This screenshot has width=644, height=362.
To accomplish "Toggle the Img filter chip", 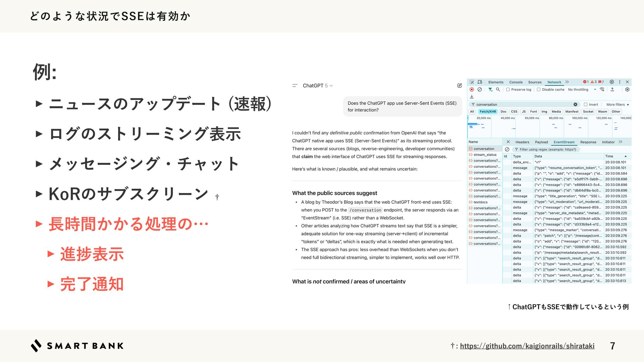I will point(544,112).
